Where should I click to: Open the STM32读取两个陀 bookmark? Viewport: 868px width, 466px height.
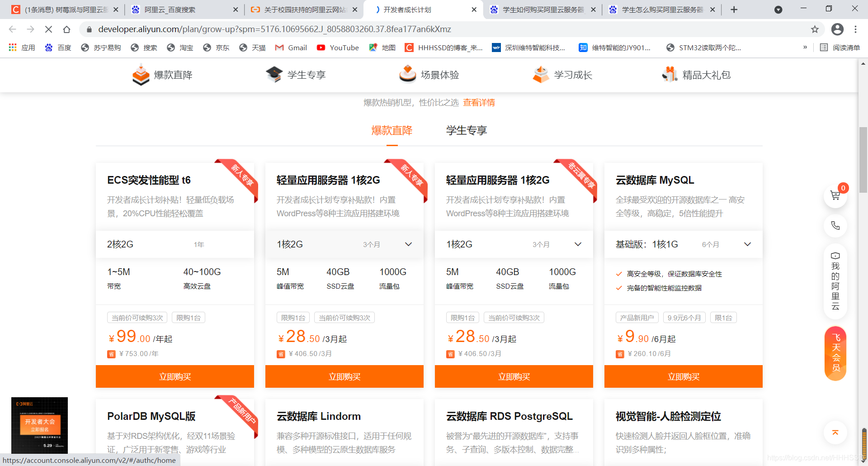click(x=704, y=48)
